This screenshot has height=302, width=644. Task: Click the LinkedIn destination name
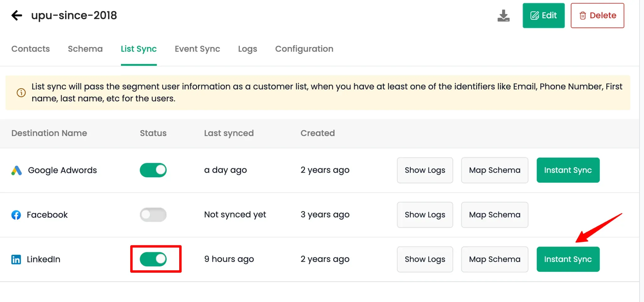(x=43, y=259)
